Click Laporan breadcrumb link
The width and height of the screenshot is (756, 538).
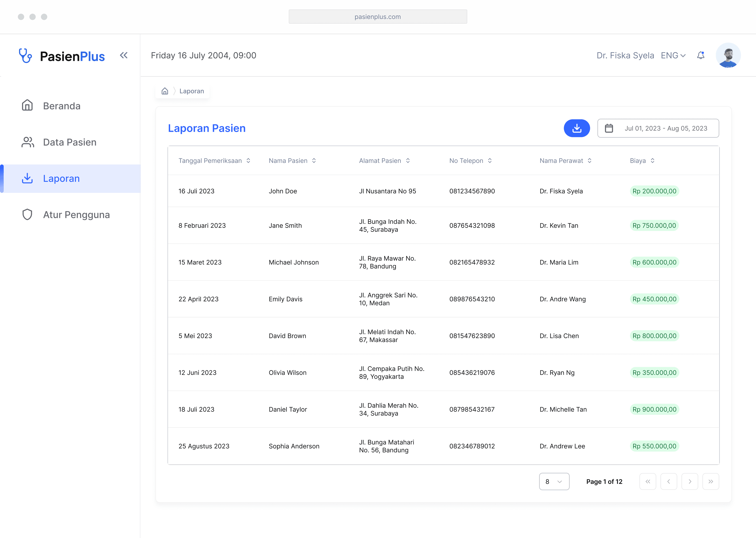(191, 91)
